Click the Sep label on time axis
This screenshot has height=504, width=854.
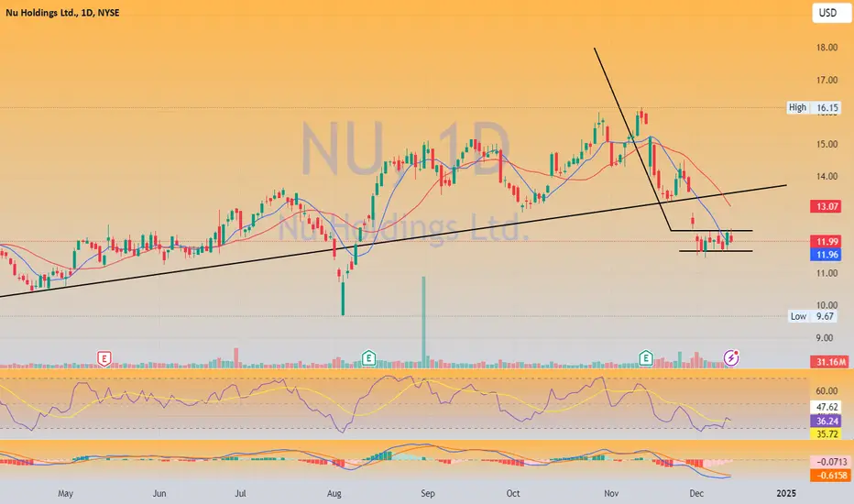(x=428, y=493)
